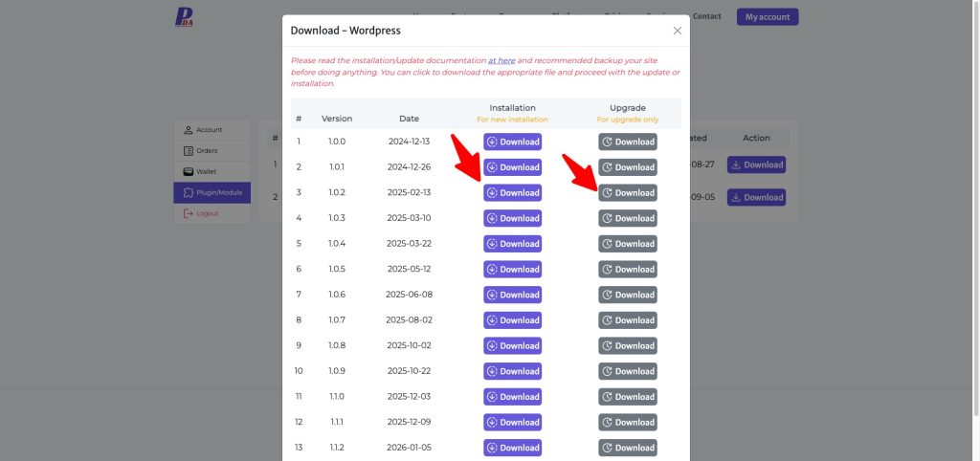Download installation package for version 1.0.5
This screenshot has height=461, width=980.
point(512,269)
